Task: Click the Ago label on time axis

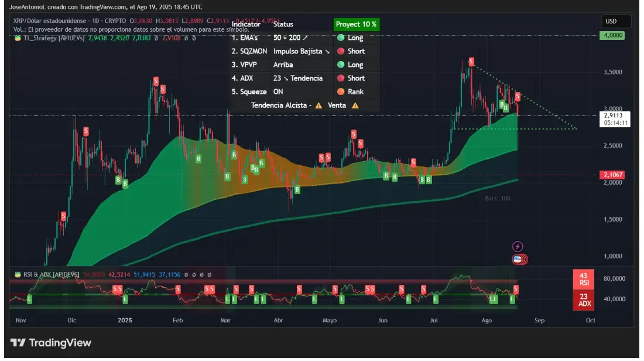Action: click(x=487, y=321)
